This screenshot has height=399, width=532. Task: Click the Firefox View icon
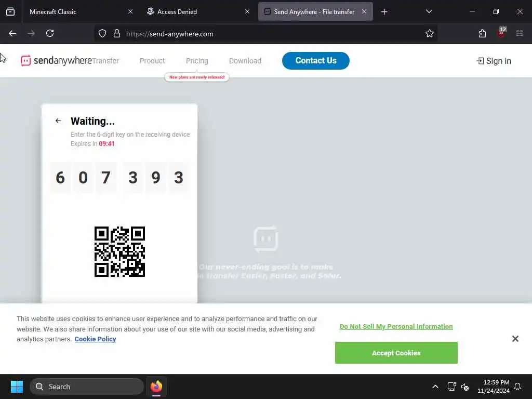tap(10, 11)
